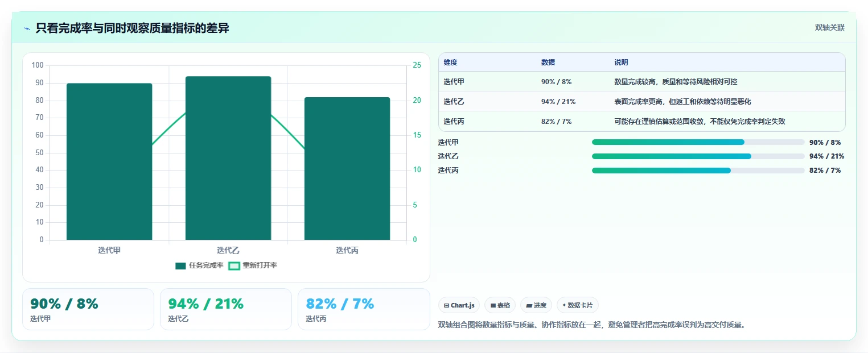Click the 双轴组合图 footer description text
This screenshot has width=868, height=353.
(592, 325)
